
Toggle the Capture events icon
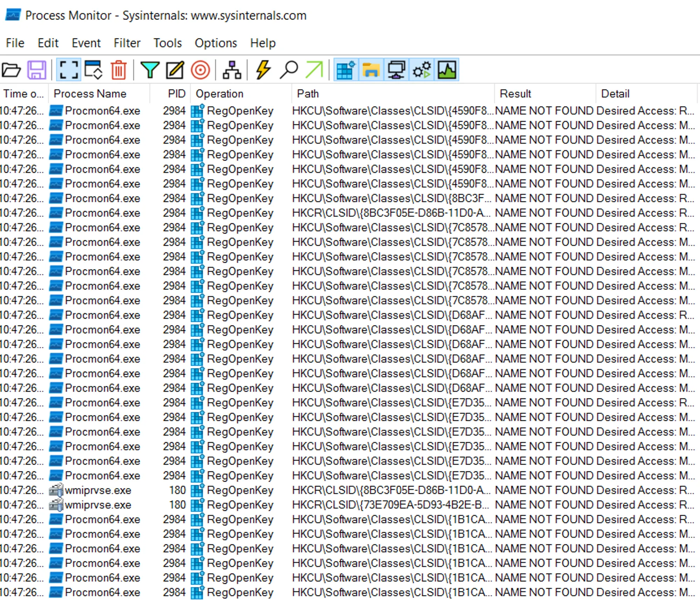coord(69,70)
